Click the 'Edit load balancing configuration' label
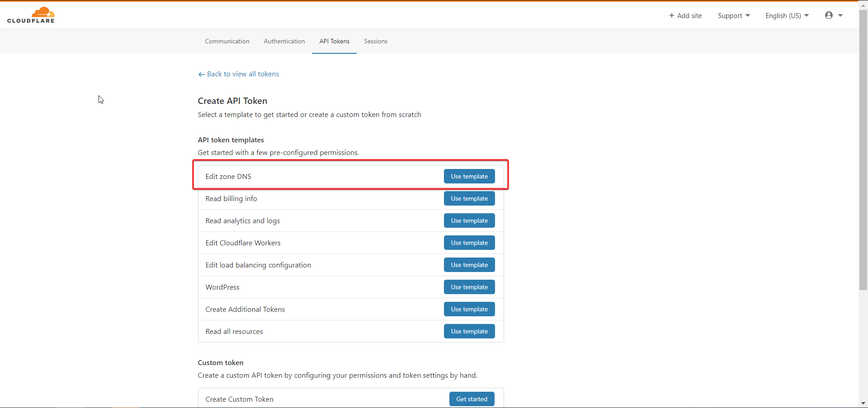This screenshot has height=408, width=868. pyautogui.click(x=258, y=265)
